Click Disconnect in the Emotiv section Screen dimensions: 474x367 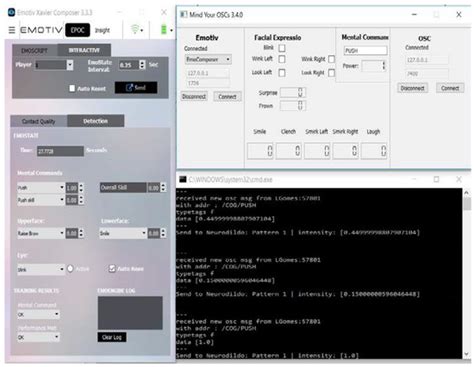point(194,97)
